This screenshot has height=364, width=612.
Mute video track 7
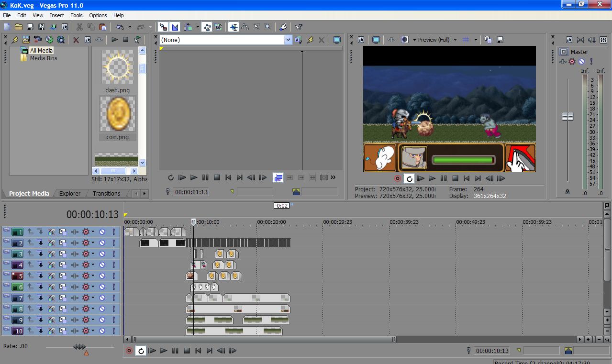point(102,298)
